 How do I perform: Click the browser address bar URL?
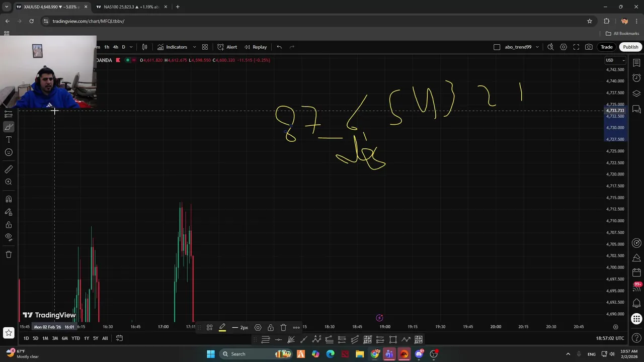[x=88, y=21]
